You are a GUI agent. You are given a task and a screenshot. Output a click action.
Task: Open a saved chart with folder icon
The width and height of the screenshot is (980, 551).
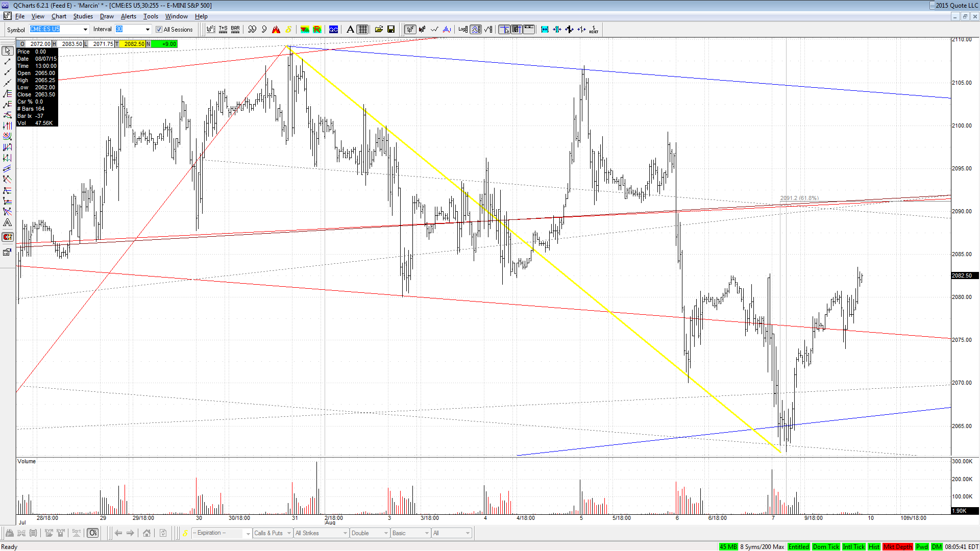[x=379, y=30]
